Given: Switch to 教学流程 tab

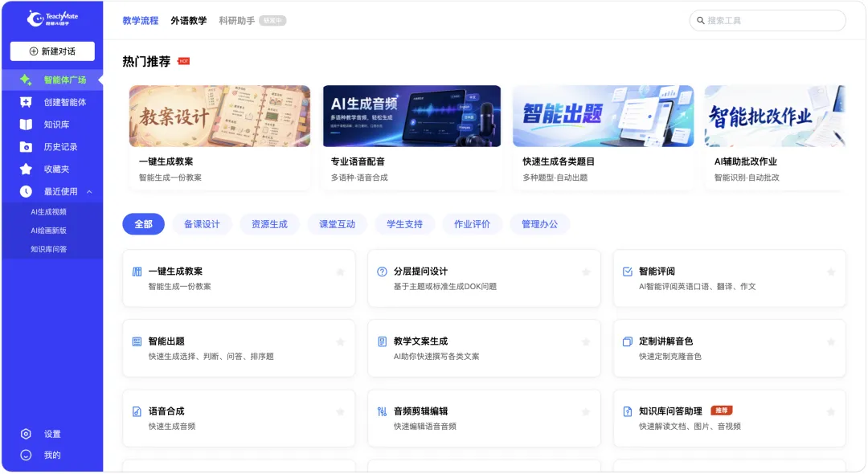Looking at the screenshot, I should [140, 20].
